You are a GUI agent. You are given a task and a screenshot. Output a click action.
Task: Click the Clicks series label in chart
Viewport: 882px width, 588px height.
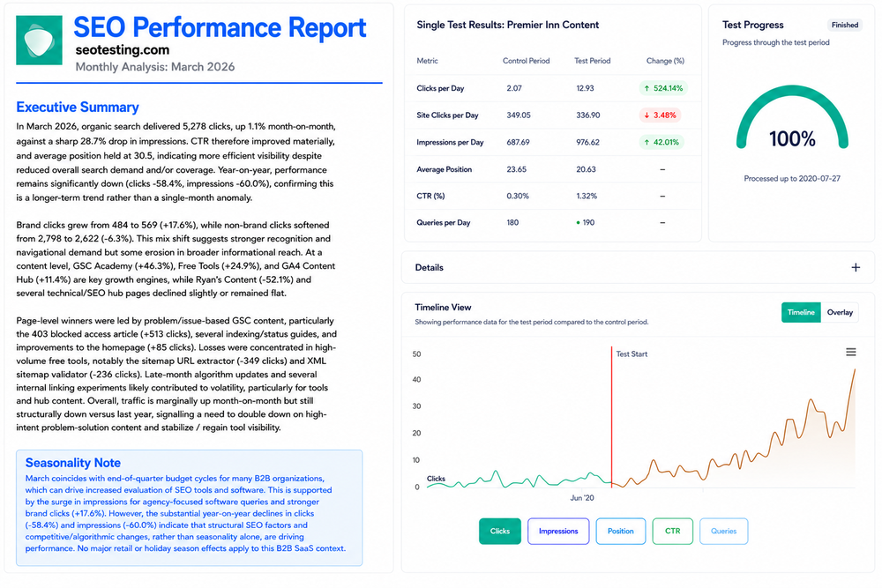[436, 479]
